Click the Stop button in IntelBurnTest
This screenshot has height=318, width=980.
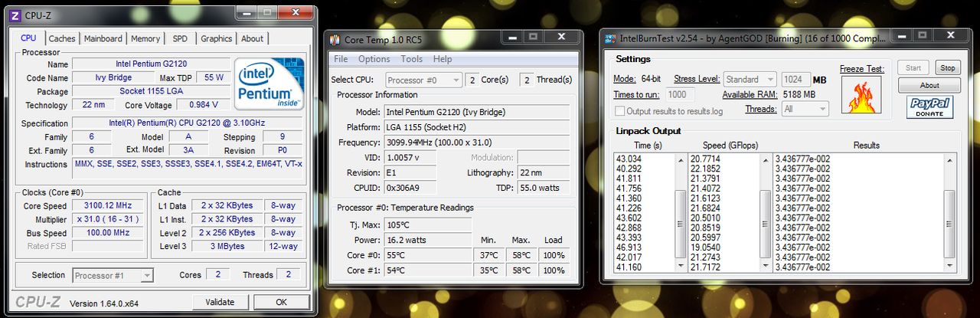948,67
